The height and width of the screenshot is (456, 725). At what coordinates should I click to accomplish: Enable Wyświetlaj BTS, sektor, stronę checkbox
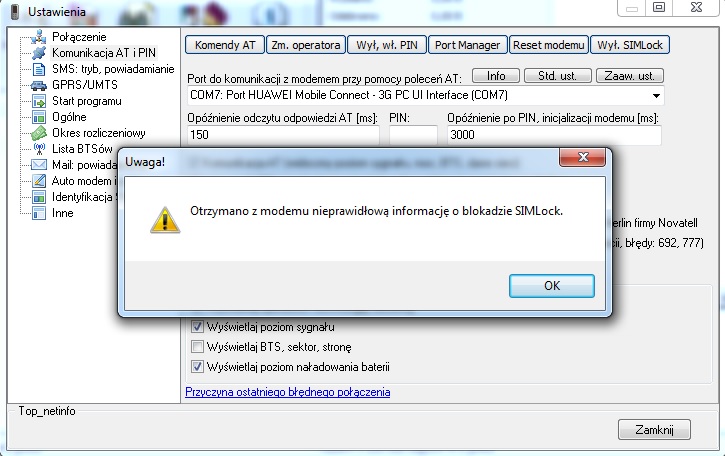[197, 346]
